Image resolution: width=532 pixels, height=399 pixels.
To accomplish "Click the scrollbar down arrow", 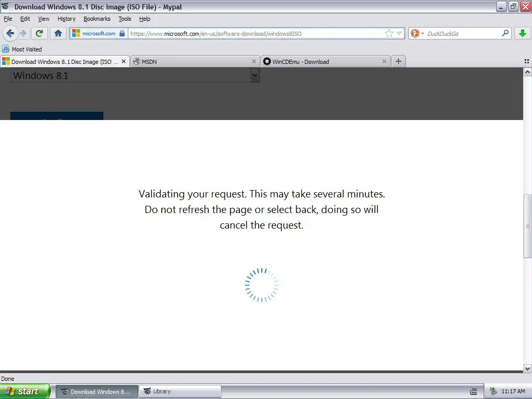I will 528,368.
